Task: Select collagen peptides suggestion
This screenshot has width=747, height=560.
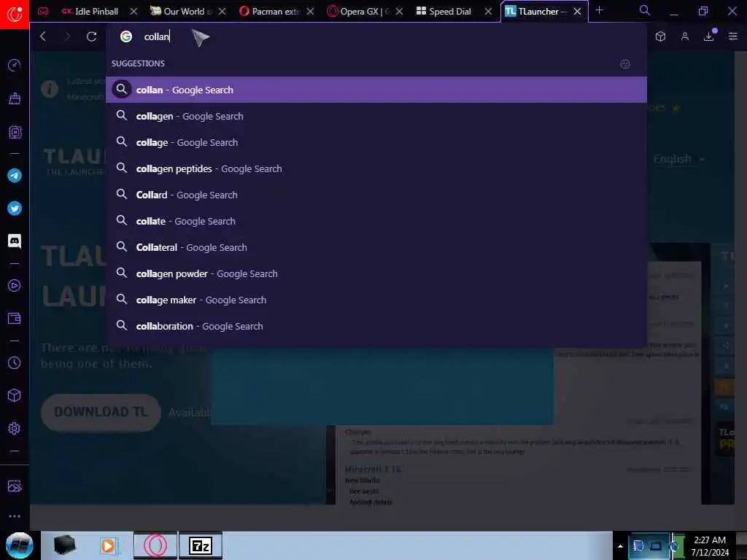Action: [x=376, y=168]
